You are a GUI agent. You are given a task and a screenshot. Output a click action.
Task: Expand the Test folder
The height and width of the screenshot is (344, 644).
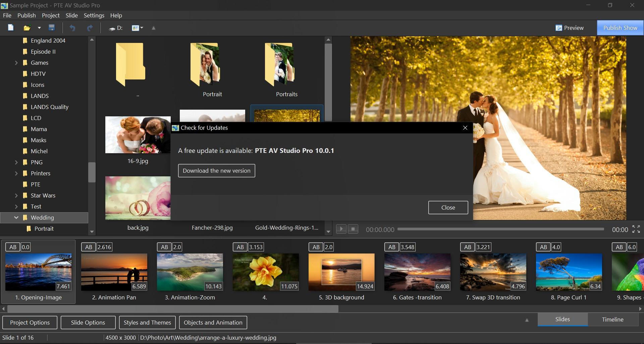16,207
